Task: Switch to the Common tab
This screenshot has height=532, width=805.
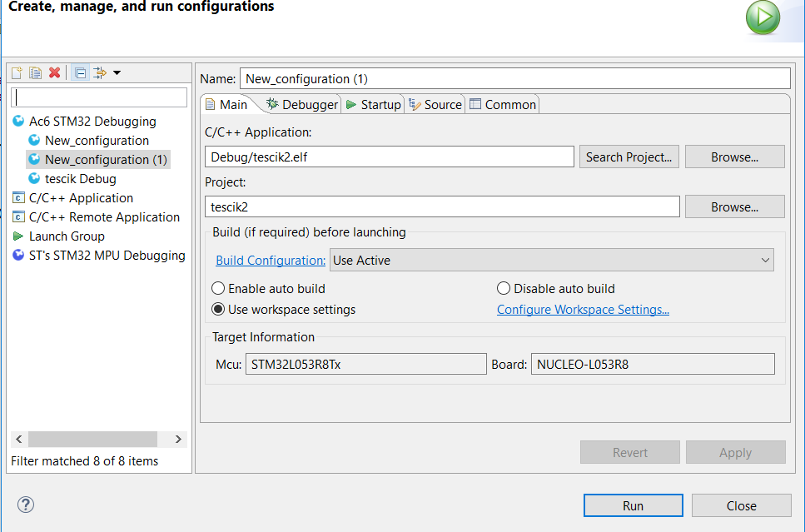Action: pyautogui.click(x=503, y=105)
